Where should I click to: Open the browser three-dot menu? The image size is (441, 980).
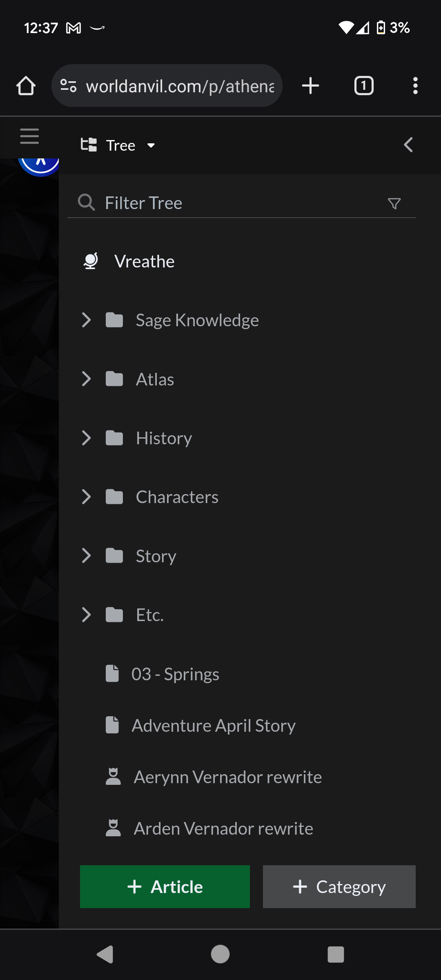pyautogui.click(x=415, y=86)
